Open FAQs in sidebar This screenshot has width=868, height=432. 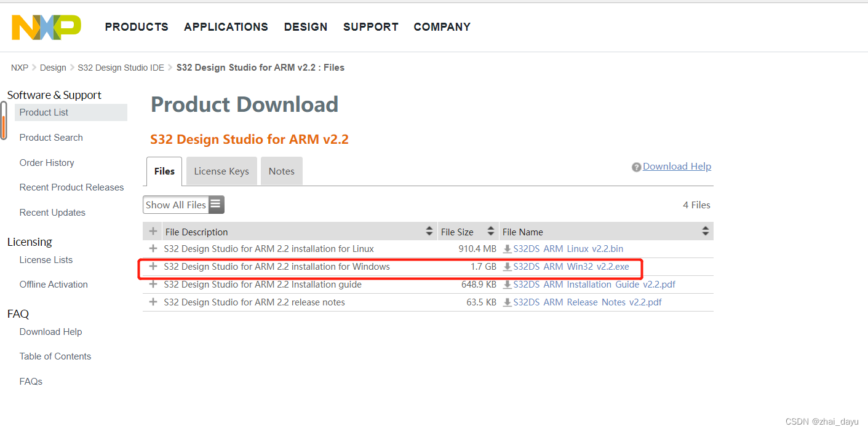click(31, 382)
